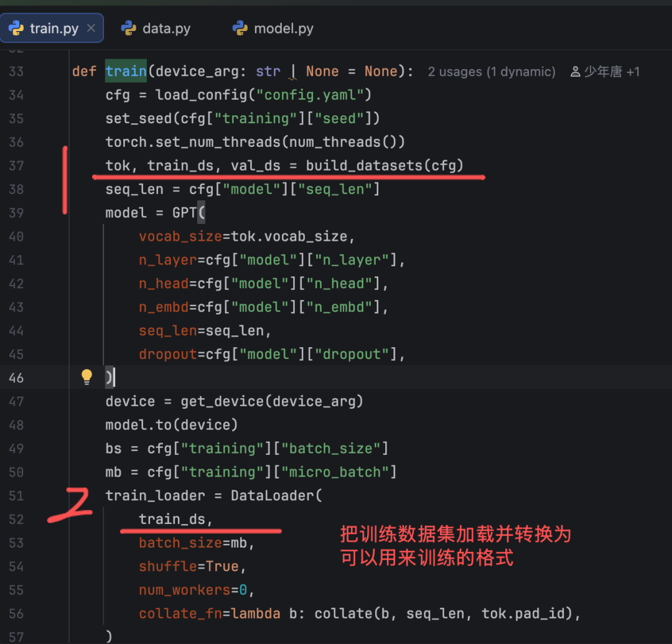
Task: Click line number 46
Action: click(17, 376)
